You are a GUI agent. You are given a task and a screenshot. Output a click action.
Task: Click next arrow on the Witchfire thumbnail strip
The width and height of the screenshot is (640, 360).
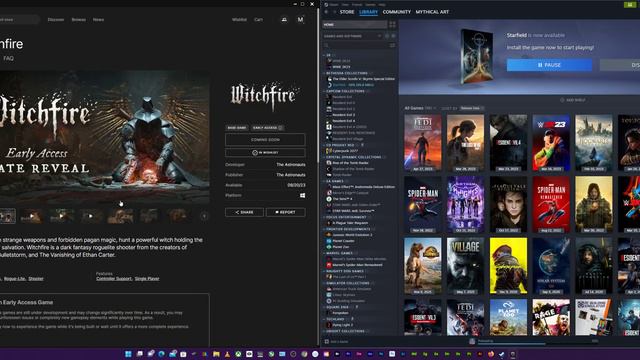point(204,216)
